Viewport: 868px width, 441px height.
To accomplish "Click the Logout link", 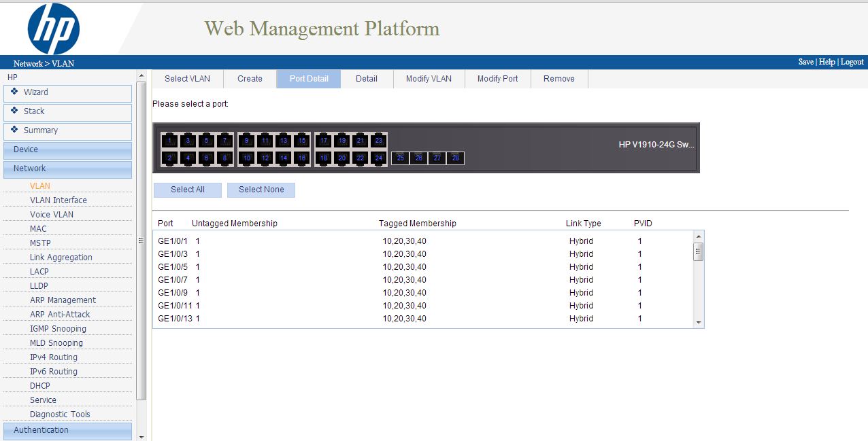I will (852, 62).
